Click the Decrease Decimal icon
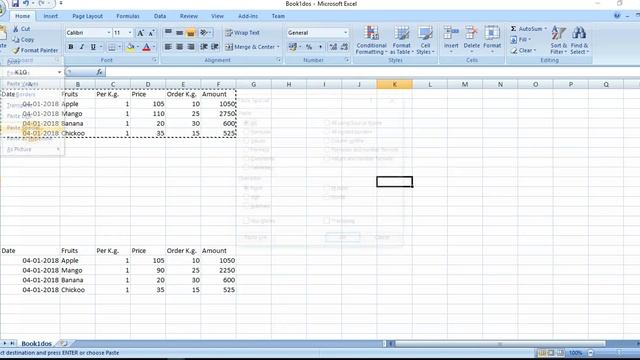Screen dimensions: 640x360 coord(344,47)
